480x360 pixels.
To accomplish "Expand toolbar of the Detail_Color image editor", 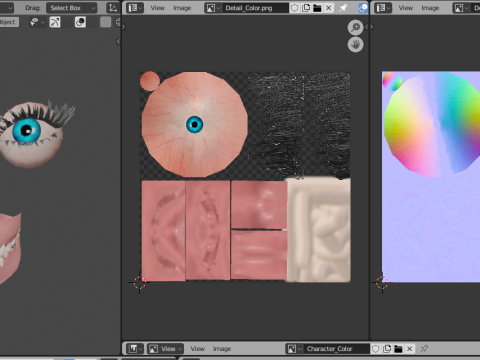I will tap(124, 27).
